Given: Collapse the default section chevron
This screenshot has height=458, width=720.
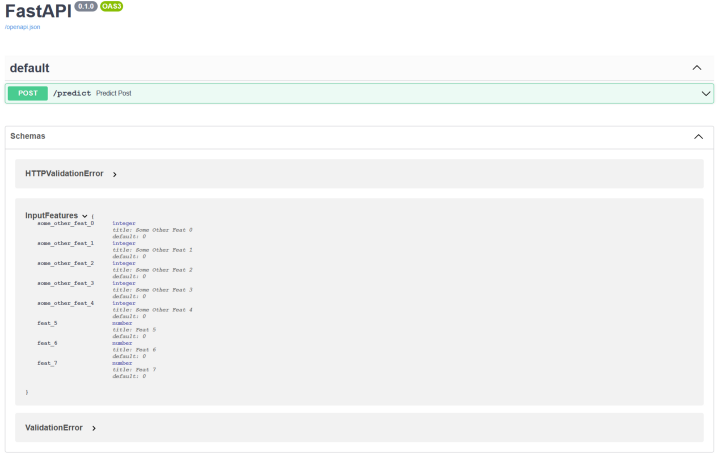Looking at the screenshot, I should click(x=697, y=68).
